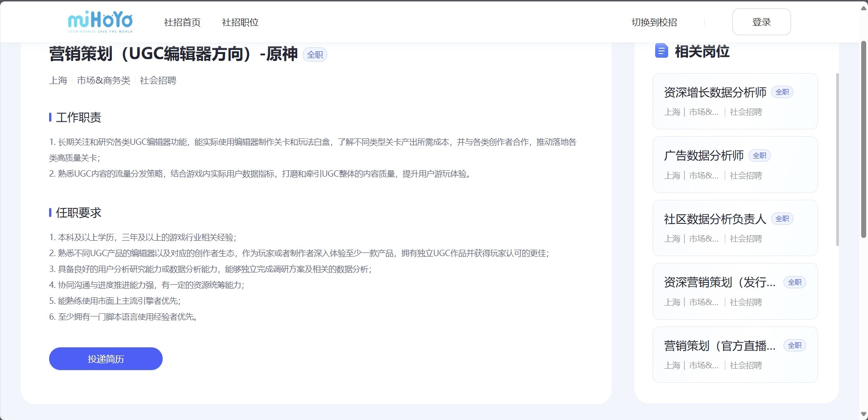Screen dimensions: 868x420
Task: Go to the 社招职位 menu item
Action: (x=240, y=22)
